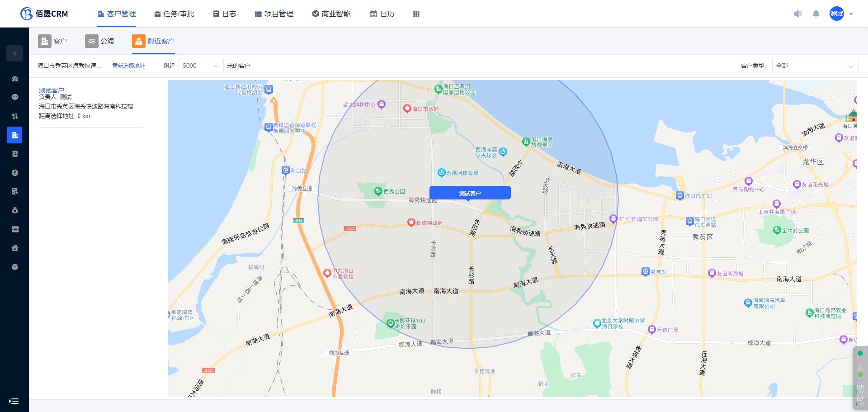Click the 佰晟CRM logo
The image size is (868, 412).
pyautogui.click(x=44, y=14)
